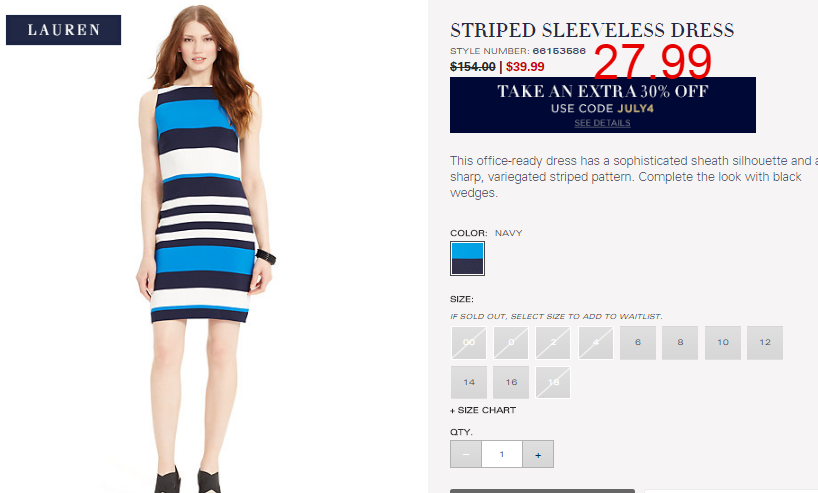Expand the Size Chart
818x493 pixels.
coord(483,411)
